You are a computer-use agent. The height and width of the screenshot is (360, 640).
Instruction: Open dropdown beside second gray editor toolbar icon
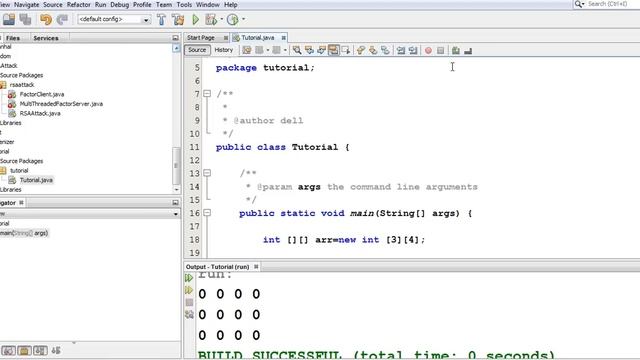point(285,50)
